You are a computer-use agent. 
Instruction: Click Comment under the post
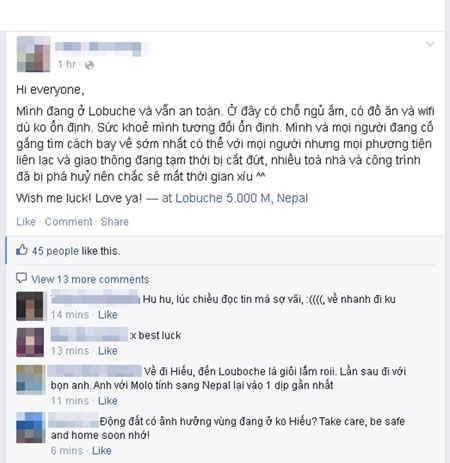click(68, 222)
